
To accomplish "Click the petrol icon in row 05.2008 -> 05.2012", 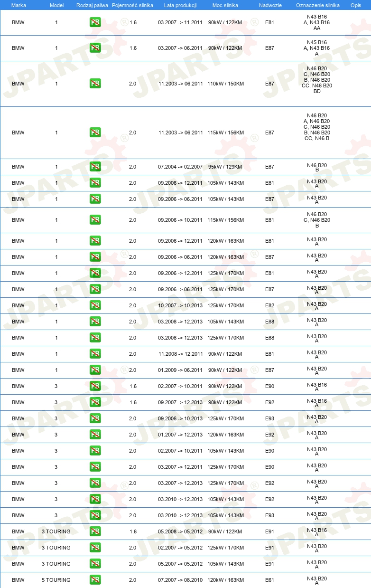I will pyautogui.click(x=95, y=531).
